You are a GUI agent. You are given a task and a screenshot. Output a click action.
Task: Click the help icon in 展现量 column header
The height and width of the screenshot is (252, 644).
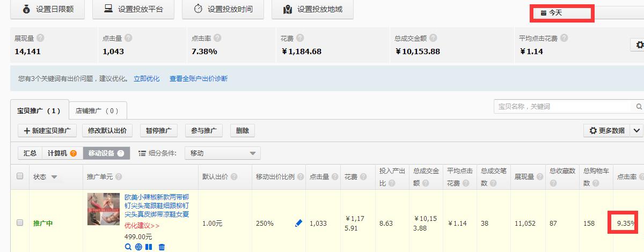(540, 177)
